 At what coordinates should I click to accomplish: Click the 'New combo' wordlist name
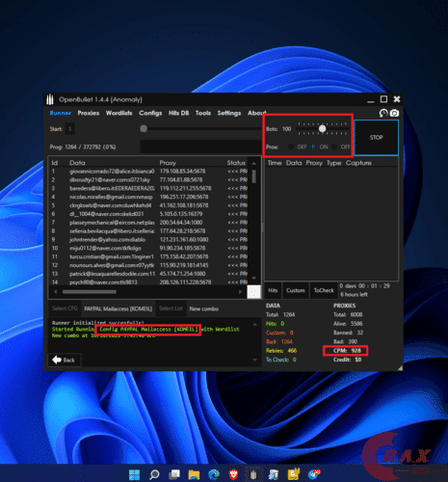point(204,308)
